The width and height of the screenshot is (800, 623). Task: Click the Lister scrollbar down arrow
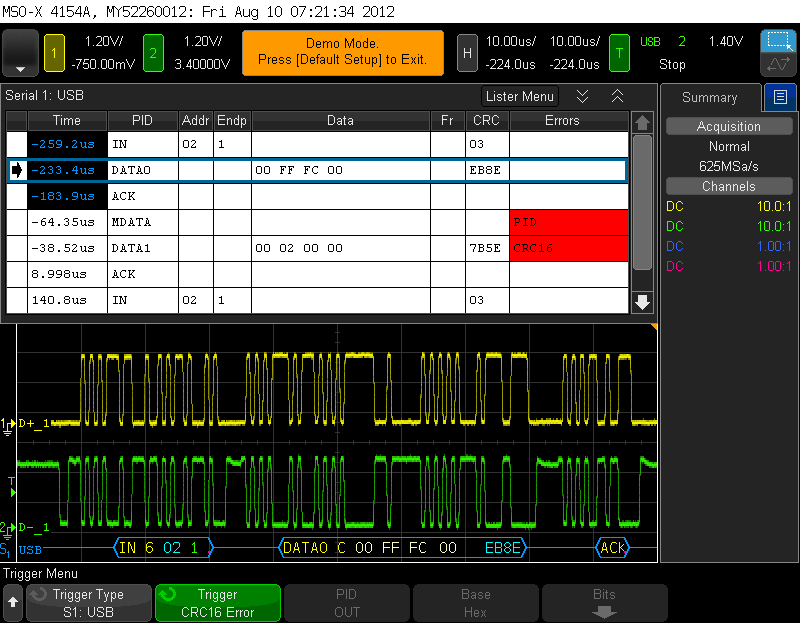(641, 301)
